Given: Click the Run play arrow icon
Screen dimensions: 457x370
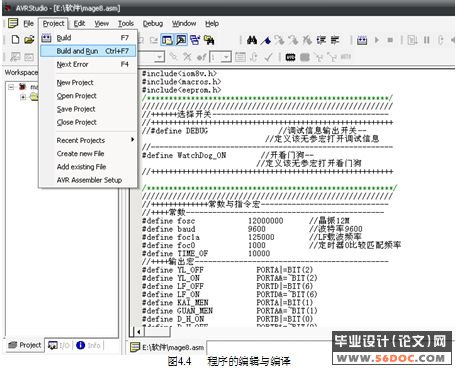Looking at the screenshot, I should point(377,40).
